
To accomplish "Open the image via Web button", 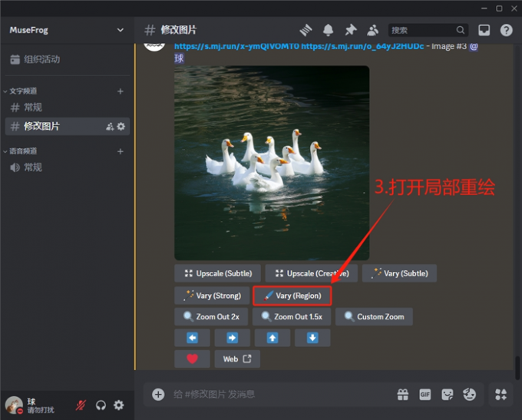I will (x=237, y=359).
